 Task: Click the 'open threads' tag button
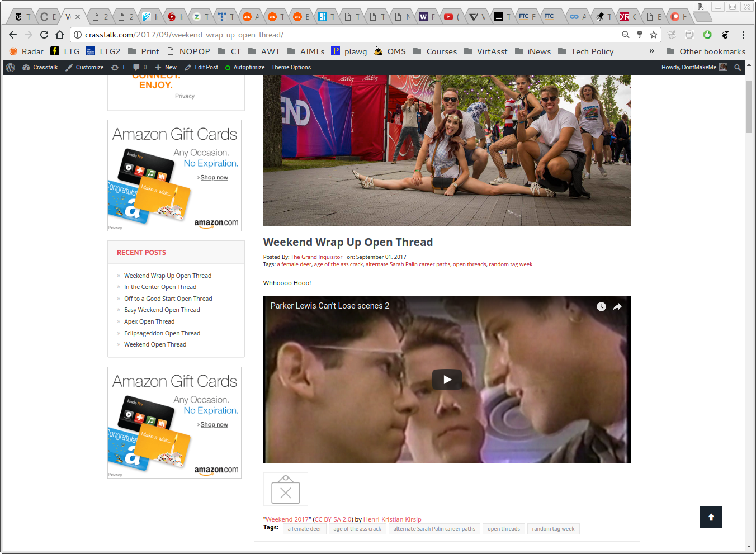point(504,529)
